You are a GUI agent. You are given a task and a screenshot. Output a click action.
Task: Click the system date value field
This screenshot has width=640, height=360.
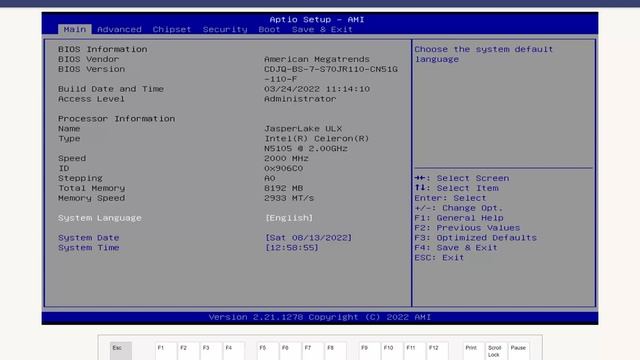coord(308,238)
